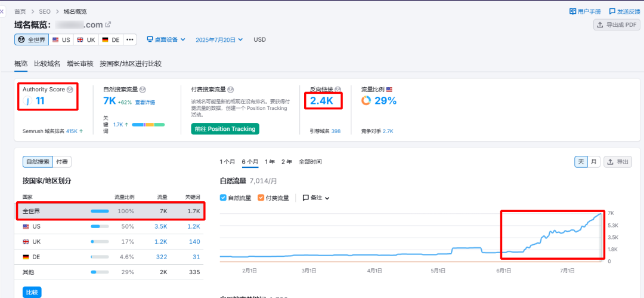Select the UK database button
The image size is (644, 298).
click(x=86, y=40)
